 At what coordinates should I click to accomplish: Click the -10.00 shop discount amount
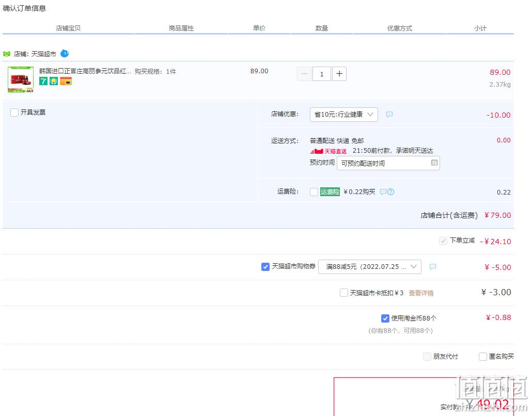click(x=498, y=115)
